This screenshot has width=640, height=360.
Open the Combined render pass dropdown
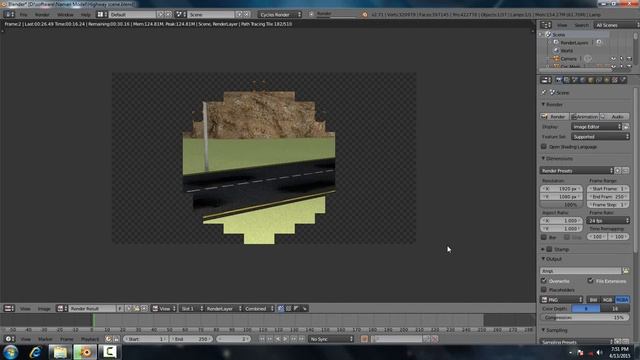(x=259, y=309)
